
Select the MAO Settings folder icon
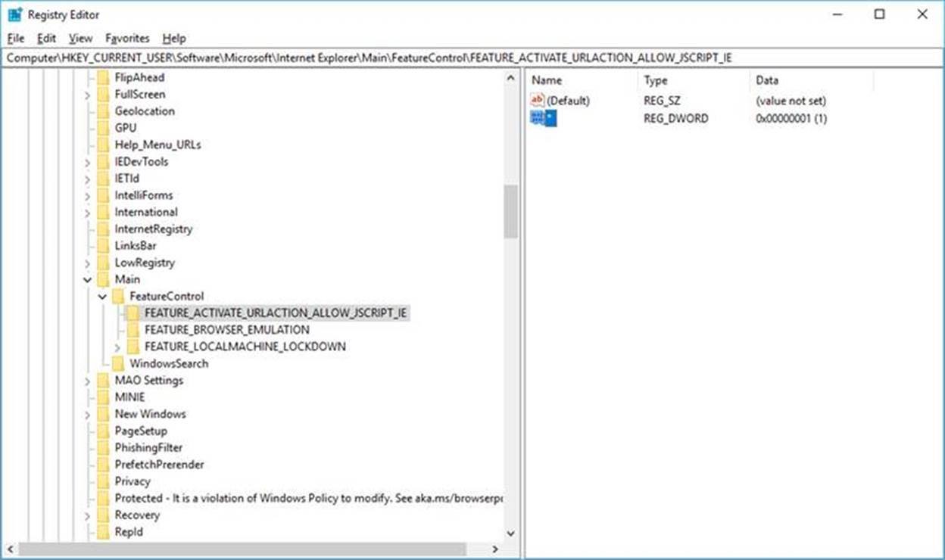click(x=103, y=380)
